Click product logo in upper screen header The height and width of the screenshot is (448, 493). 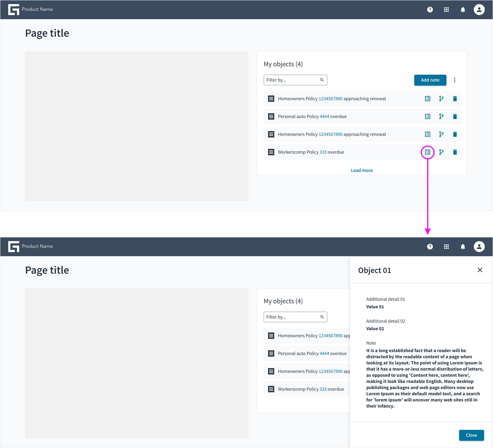[14, 10]
